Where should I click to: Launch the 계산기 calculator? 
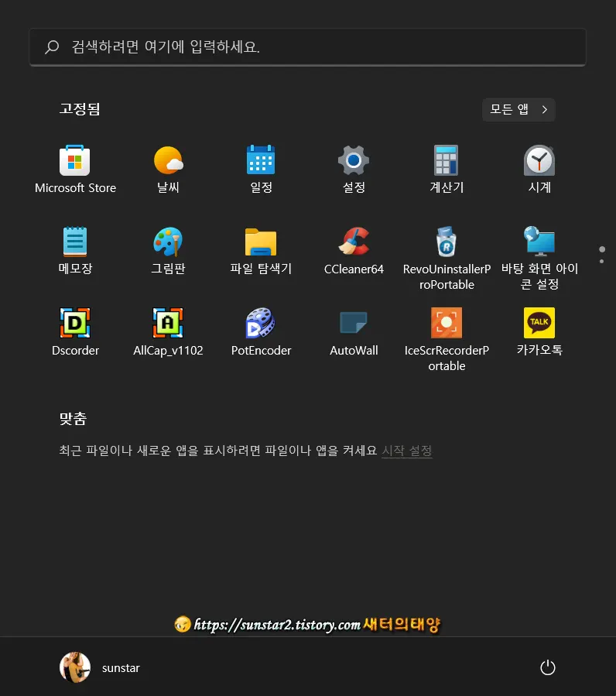click(447, 169)
